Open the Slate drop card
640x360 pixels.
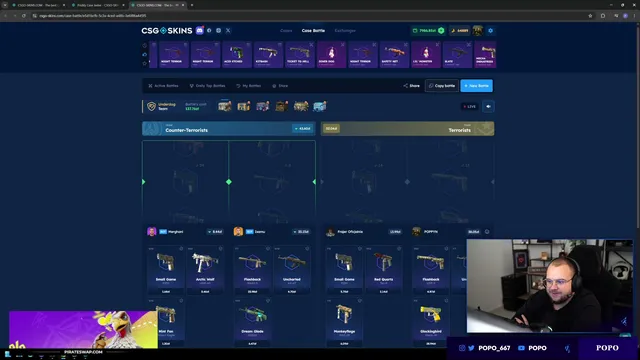(457, 54)
